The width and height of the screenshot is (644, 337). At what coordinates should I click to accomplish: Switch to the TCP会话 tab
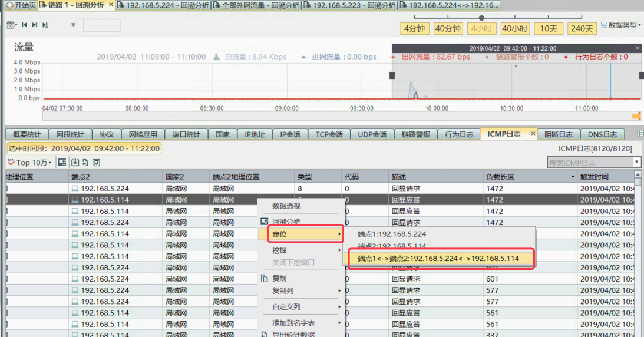click(x=329, y=134)
